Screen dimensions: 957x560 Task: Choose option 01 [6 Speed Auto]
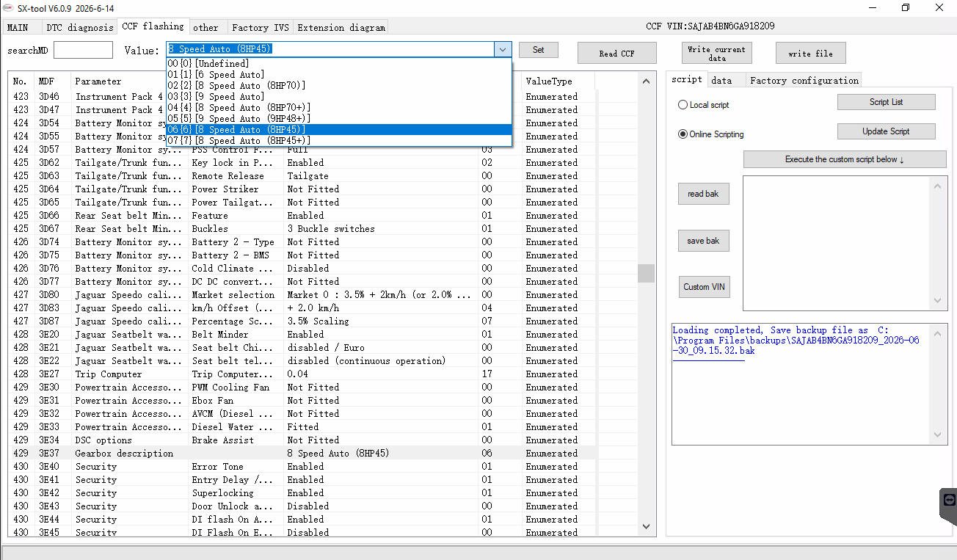point(339,75)
